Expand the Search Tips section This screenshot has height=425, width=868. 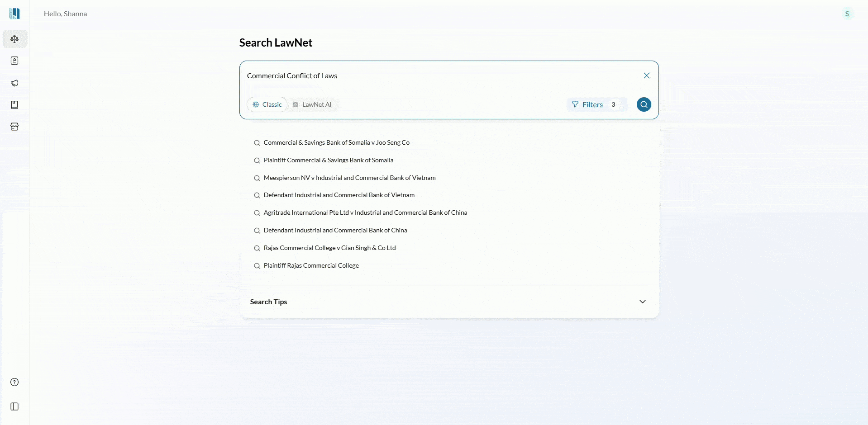pos(642,302)
